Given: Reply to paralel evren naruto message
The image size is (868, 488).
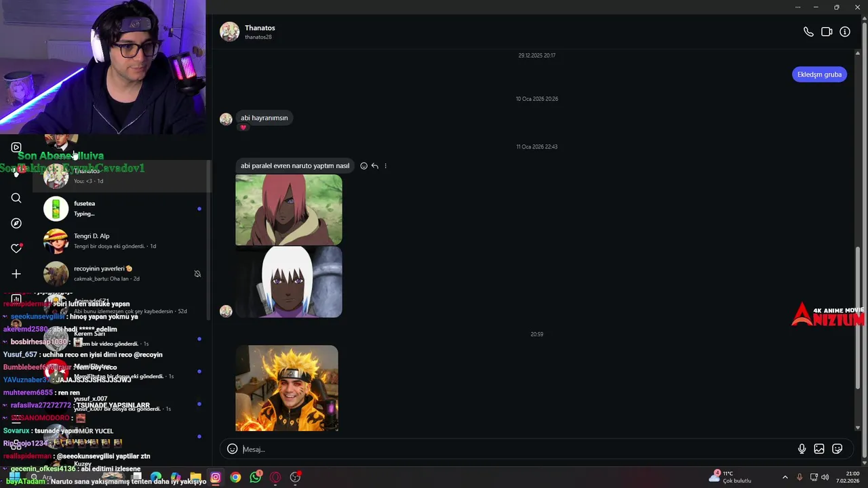Looking at the screenshot, I should (x=374, y=166).
